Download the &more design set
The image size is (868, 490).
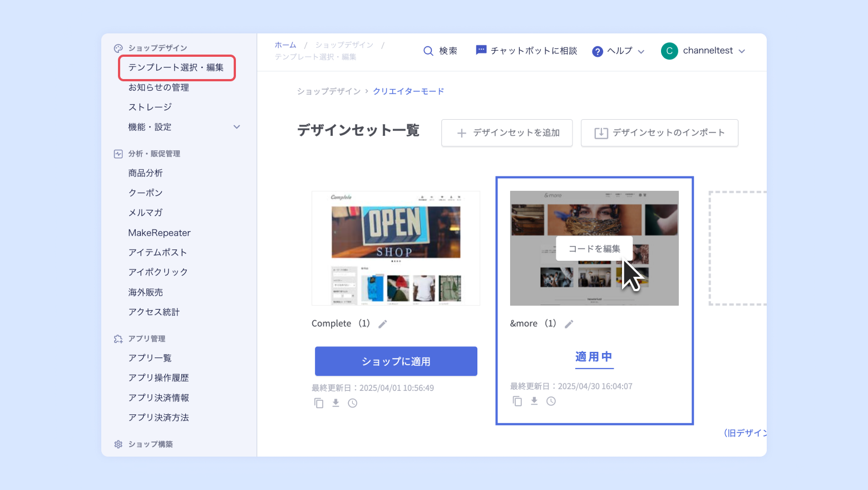point(534,401)
